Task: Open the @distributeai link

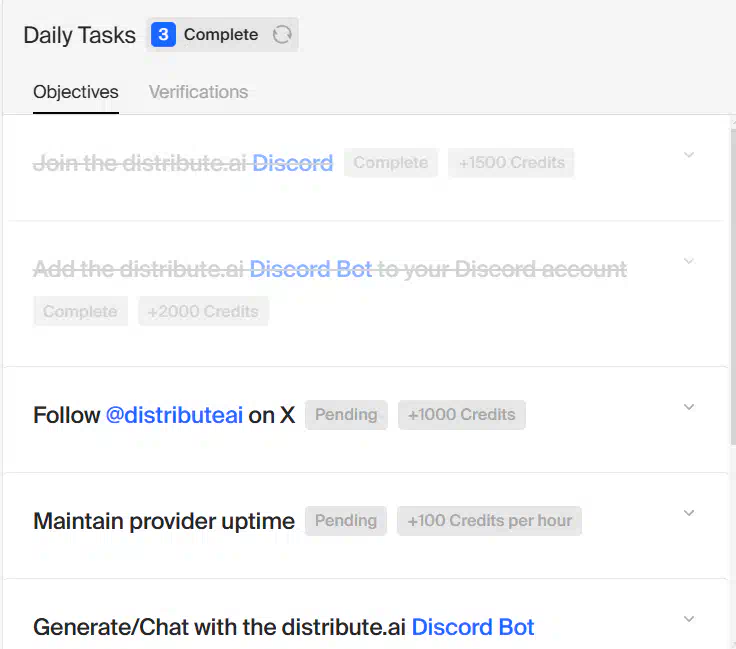Action: [174, 415]
